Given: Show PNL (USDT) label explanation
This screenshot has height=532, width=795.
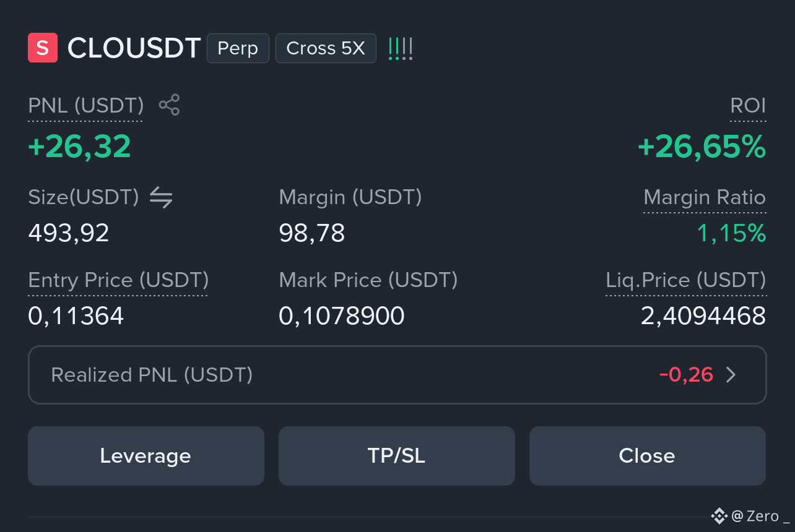Looking at the screenshot, I should [86, 106].
